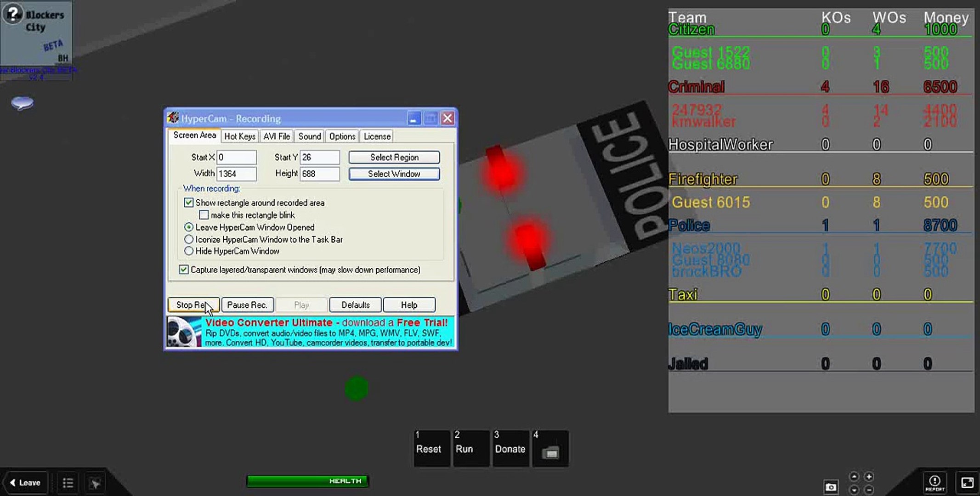Open the player list icon

pyautogui.click(x=68, y=483)
